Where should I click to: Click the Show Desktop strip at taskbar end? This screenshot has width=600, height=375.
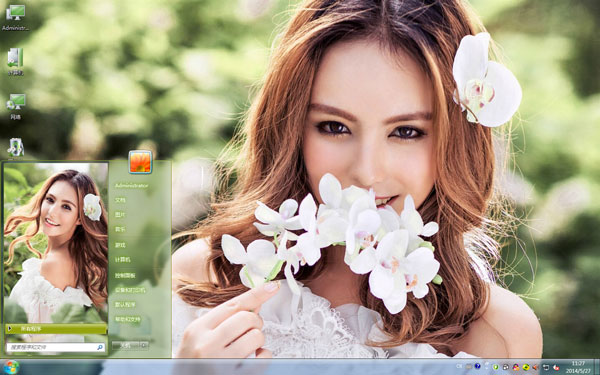tap(597, 367)
